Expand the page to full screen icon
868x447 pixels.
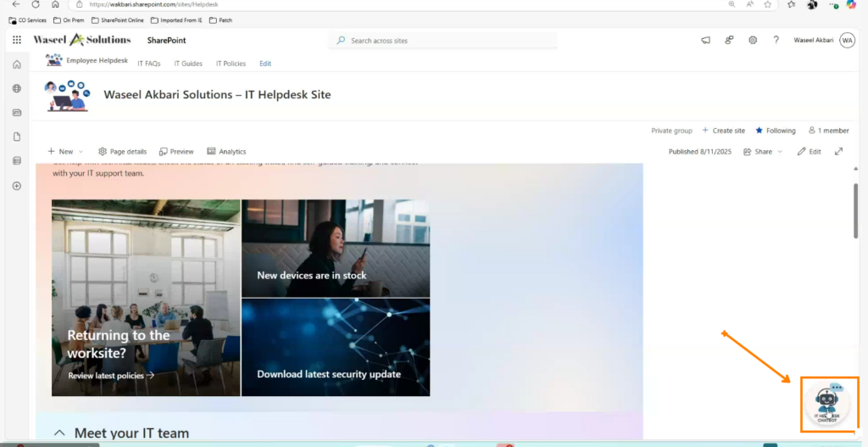[838, 151]
